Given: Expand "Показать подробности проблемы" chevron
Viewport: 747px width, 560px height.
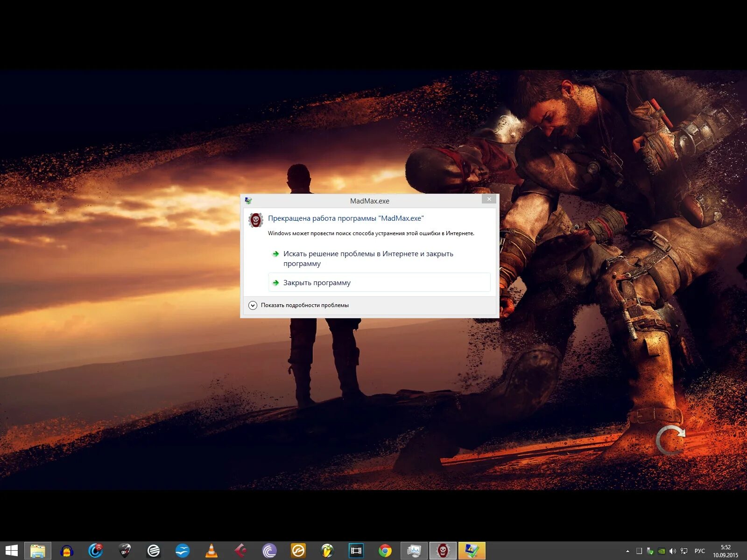Looking at the screenshot, I should click(x=253, y=305).
